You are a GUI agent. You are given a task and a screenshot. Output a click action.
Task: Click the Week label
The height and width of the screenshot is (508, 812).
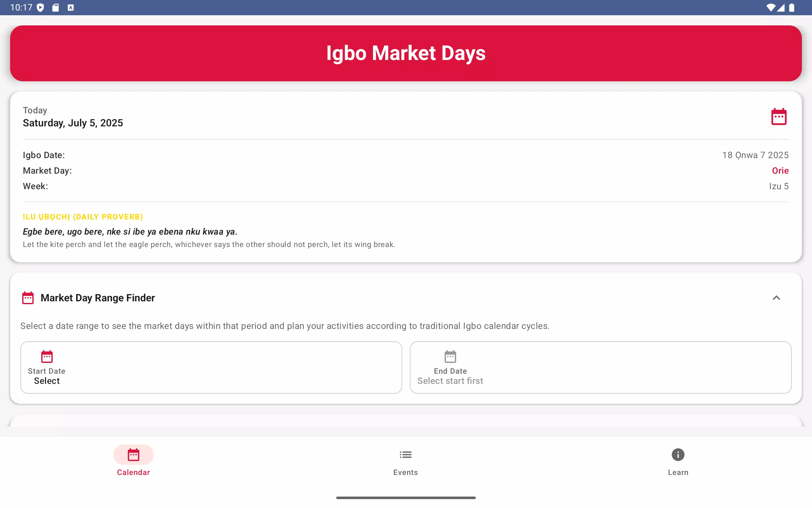(36, 186)
